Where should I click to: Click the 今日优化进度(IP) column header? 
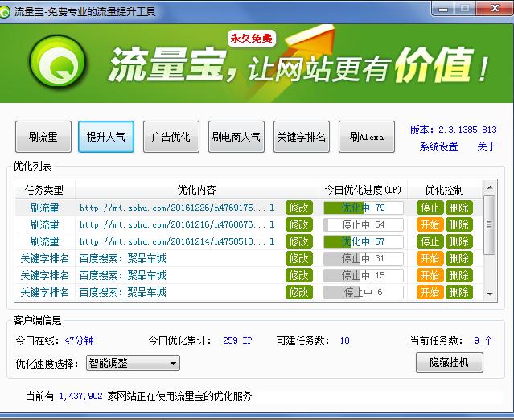[x=363, y=190]
